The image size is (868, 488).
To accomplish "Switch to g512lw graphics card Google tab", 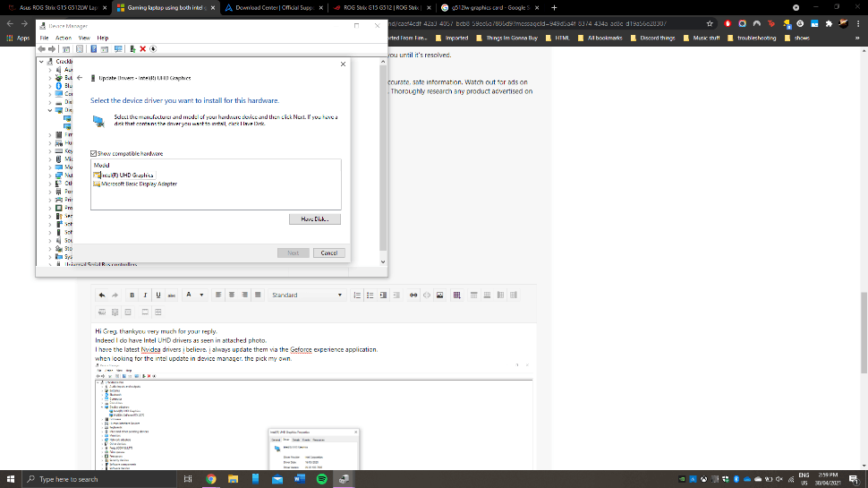I will point(489,8).
